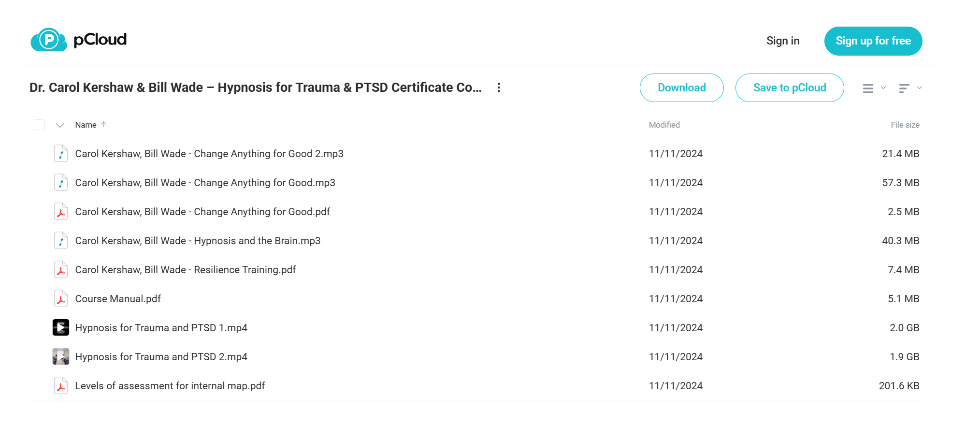This screenshot has height=441, width=980.
Task: Expand the sort options dropdown arrow
Action: point(920,88)
